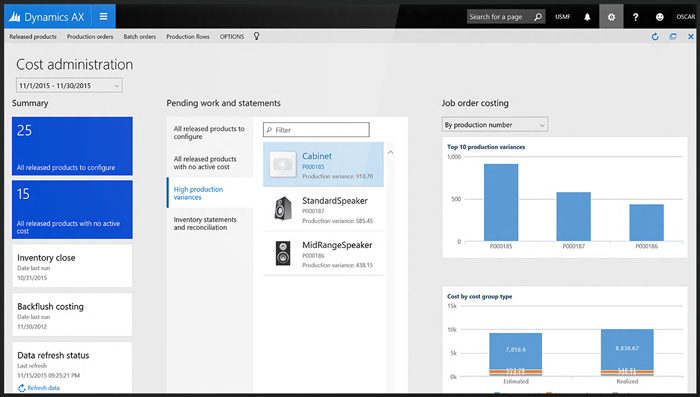Open the Production orders menu
The width and height of the screenshot is (700, 397).
(x=90, y=37)
